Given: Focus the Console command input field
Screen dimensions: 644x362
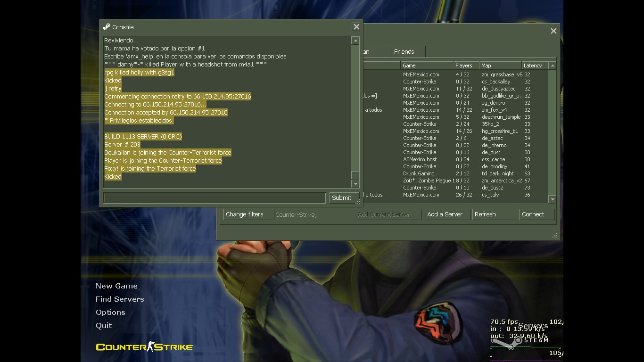Looking at the screenshot, I should (x=215, y=198).
